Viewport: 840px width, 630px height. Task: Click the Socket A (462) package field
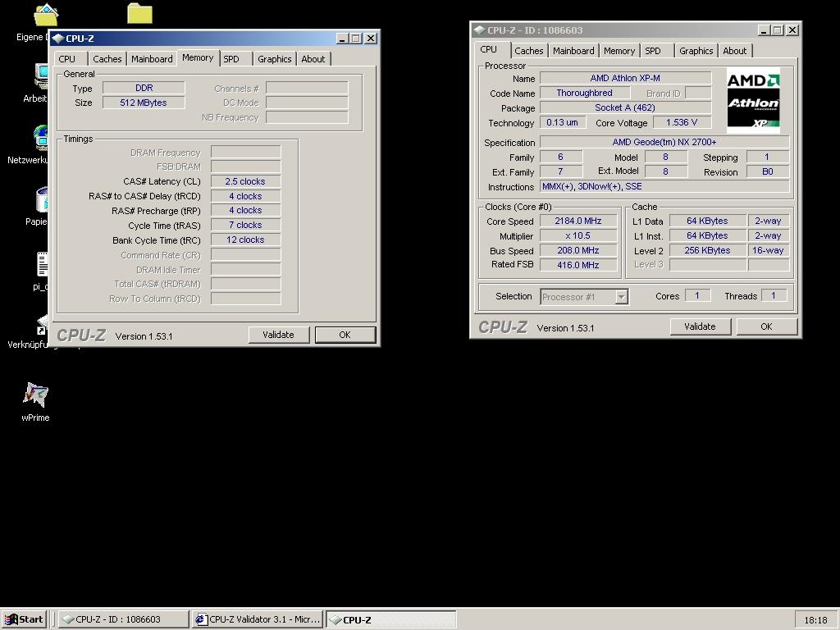tap(625, 107)
